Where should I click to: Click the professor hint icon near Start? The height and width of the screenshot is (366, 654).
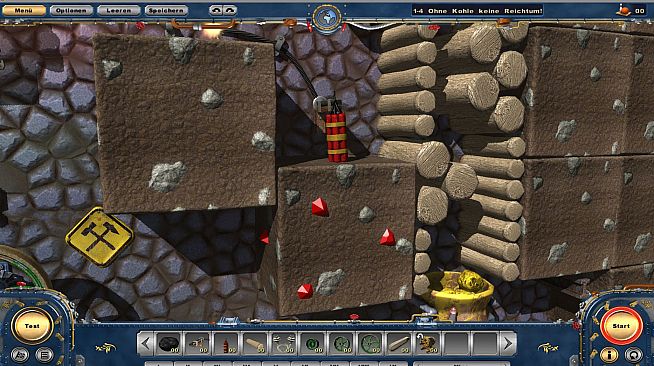tap(634, 355)
